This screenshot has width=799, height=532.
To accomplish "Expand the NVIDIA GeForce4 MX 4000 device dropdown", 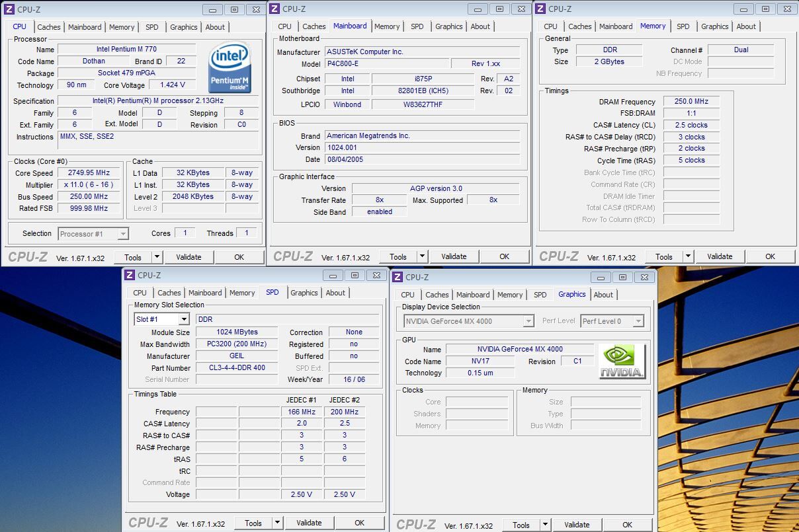I will tap(528, 321).
